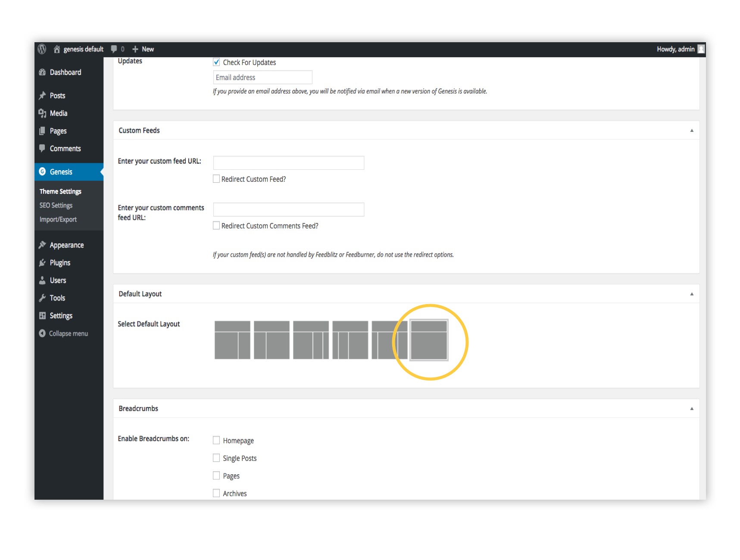Enable breadcrumbs on Pages
Screen dimensions: 740x560
click(x=216, y=476)
